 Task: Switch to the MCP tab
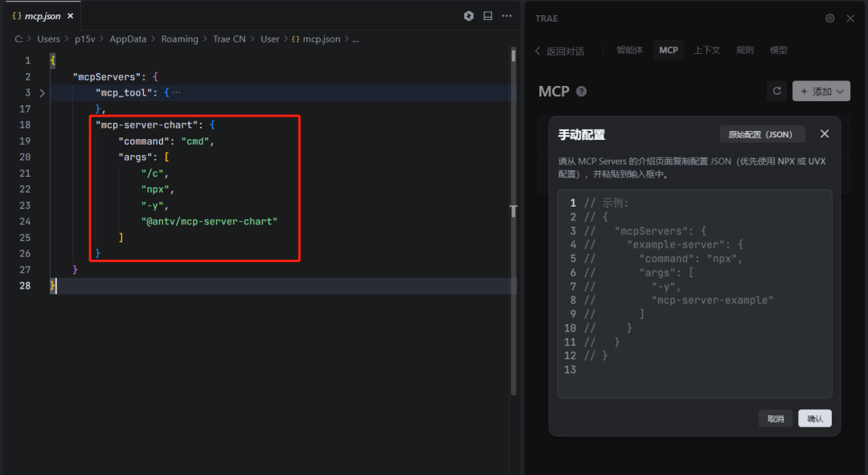[668, 50]
